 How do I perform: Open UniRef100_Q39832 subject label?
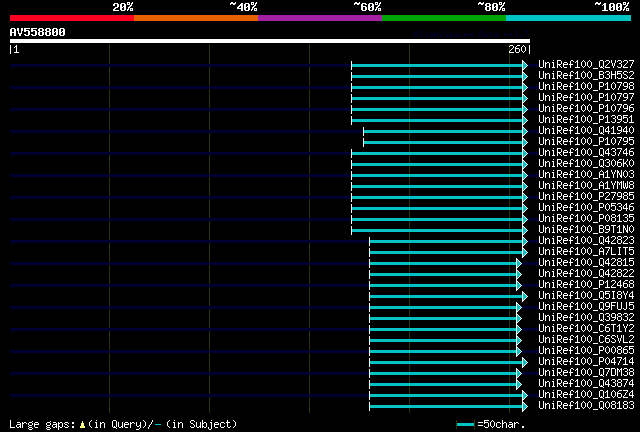tap(586, 318)
